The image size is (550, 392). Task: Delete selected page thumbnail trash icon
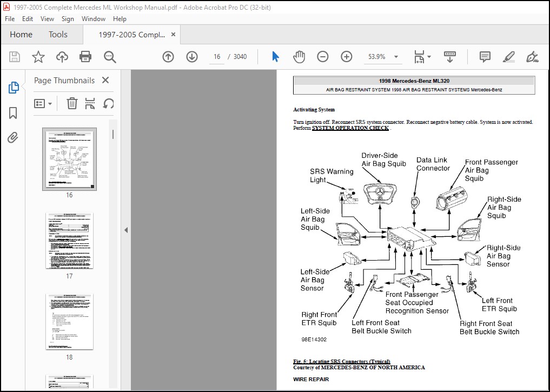(72, 103)
